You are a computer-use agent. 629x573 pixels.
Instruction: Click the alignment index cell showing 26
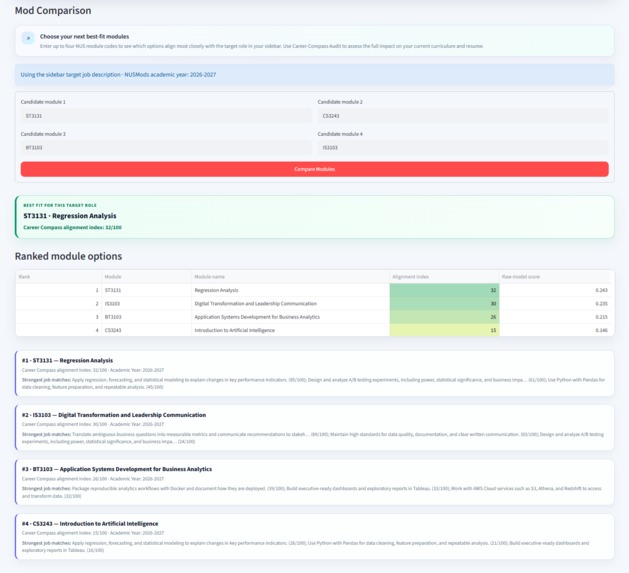pos(444,317)
